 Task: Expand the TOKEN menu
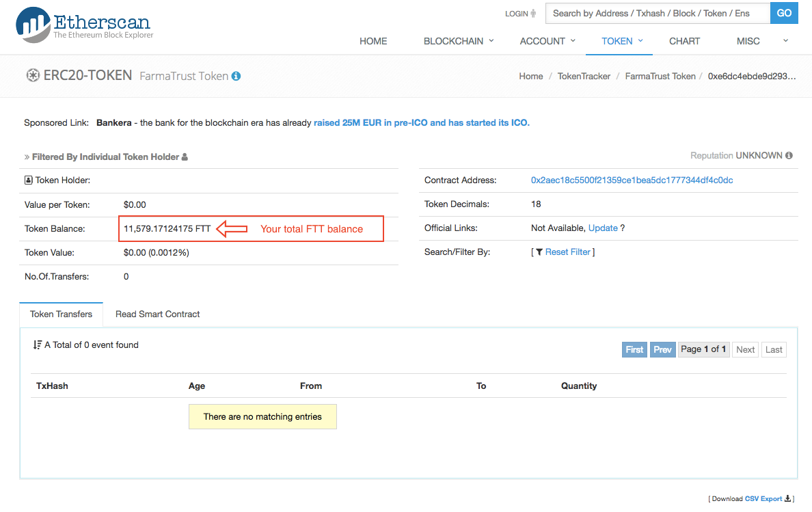[x=622, y=41]
